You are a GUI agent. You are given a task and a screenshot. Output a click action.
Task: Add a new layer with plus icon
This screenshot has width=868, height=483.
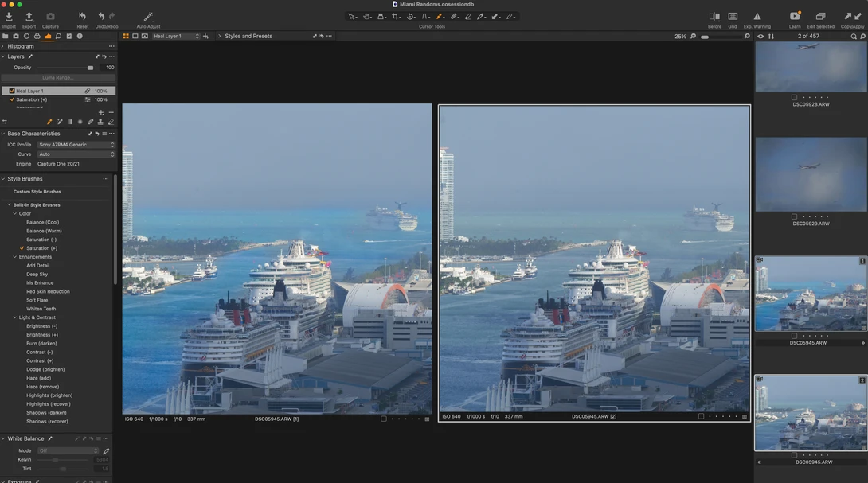coord(101,112)
